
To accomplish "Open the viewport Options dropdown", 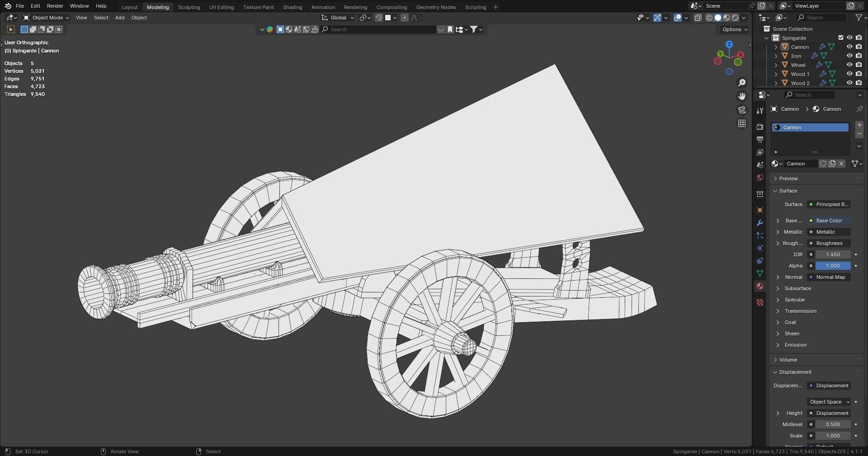I will 735,29.
